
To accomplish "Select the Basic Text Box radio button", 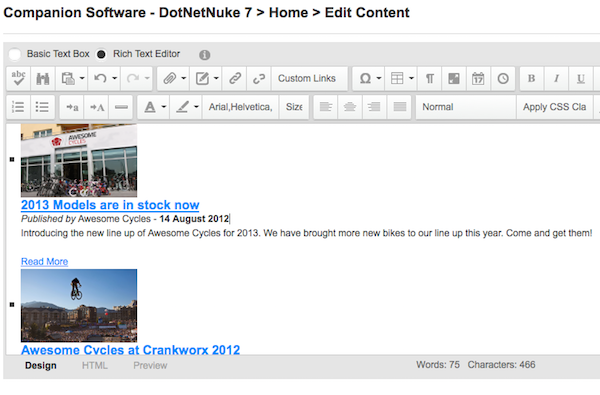I will pyautogui.click(x=15, y=54).
